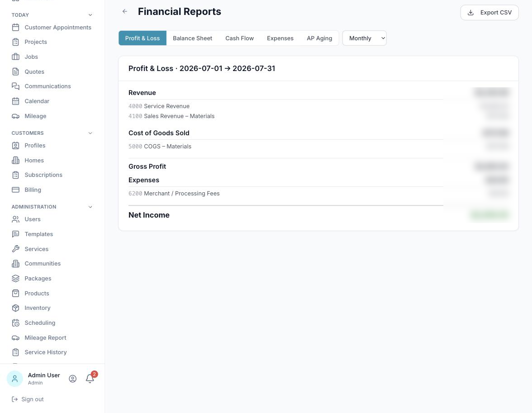
Task: Click the Projects clipboard icon
Action: click(x=15, y=42)
